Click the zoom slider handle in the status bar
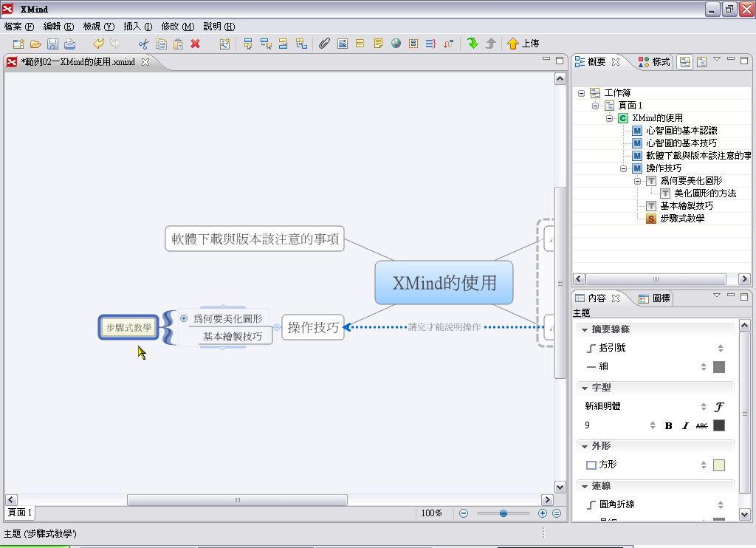This screenshot has width=756, height=548. click(504, 513)
